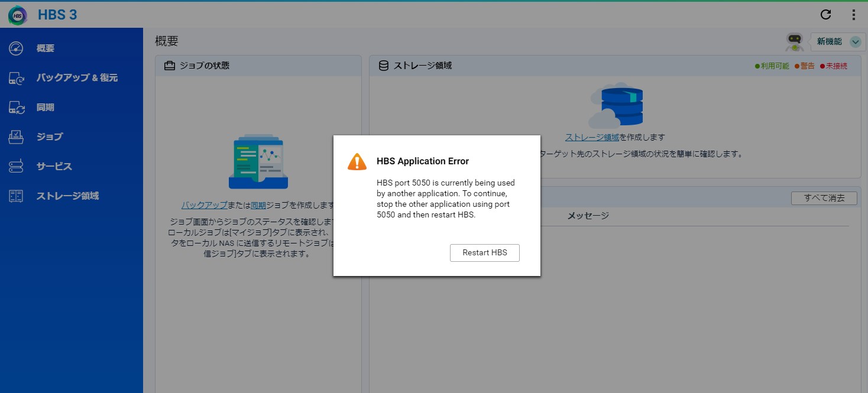Click the 概要 gauge icon in sidebar

(16, 48)
